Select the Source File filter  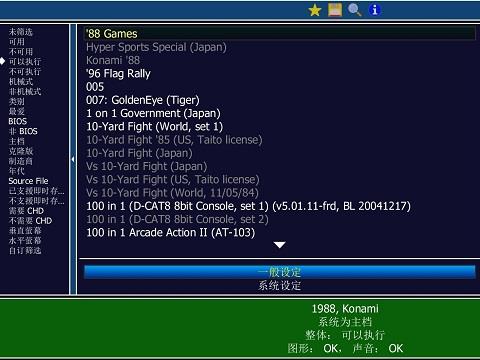click(28, 181)
